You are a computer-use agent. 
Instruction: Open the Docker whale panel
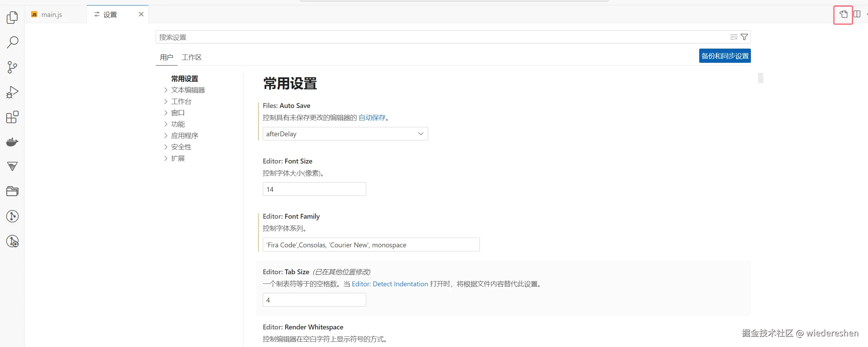pyautogui.click(x=12, y=142)
